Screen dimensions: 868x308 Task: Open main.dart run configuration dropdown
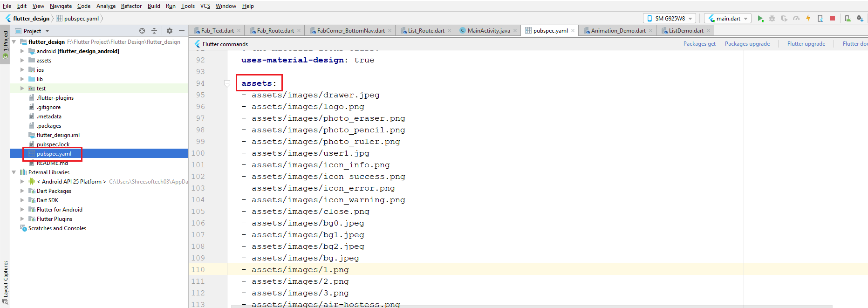click(x=728, y=19)
